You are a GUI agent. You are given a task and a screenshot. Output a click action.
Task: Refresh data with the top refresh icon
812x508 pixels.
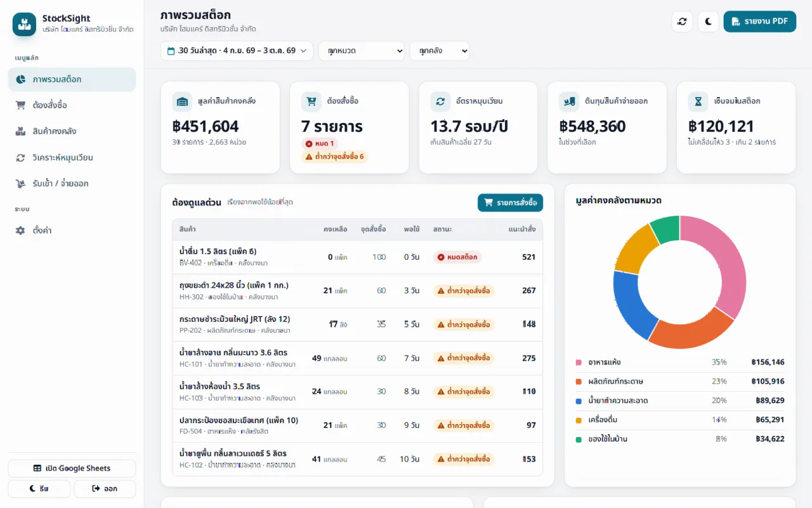pos(682,22)
